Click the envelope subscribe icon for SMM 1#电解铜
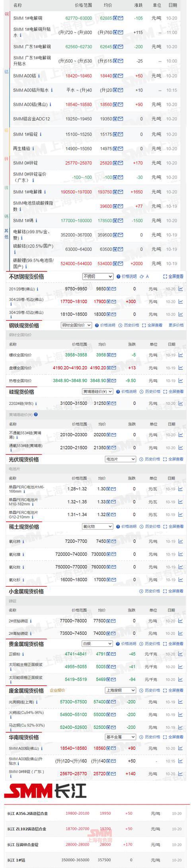 click(x=121, y=18)
